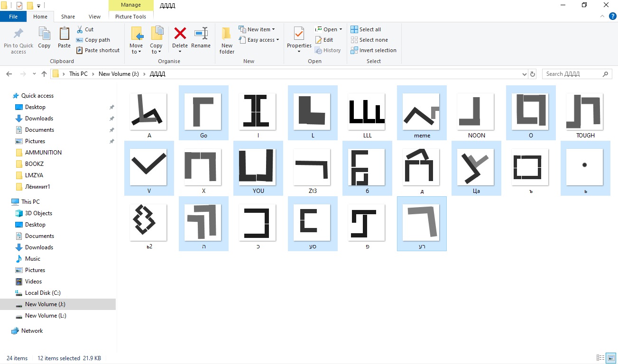
Task: Expand the address bar history dropdown
Action: [x=524, y=74]
